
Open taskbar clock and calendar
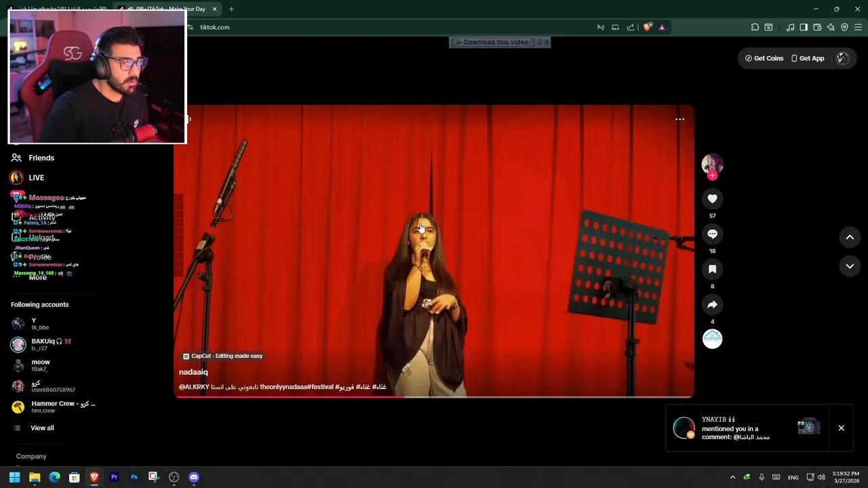[x=846, y=477]
